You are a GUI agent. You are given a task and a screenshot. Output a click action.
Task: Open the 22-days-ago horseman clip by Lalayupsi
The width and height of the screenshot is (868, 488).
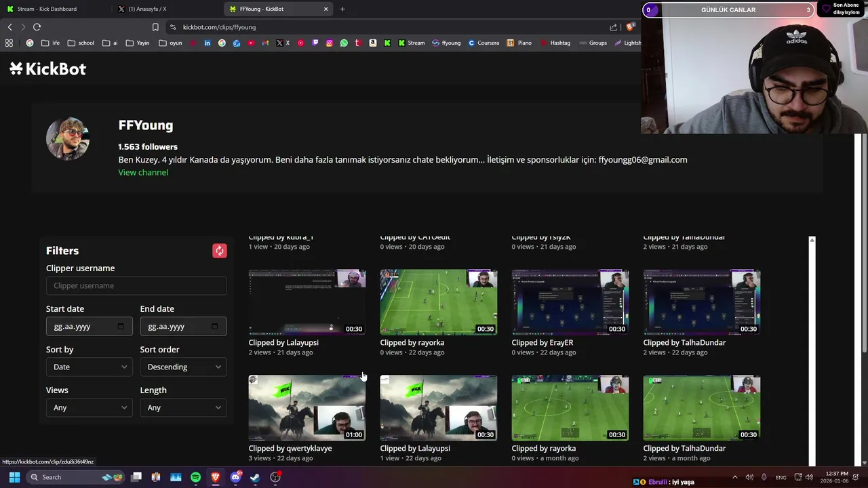click(439, 408)
